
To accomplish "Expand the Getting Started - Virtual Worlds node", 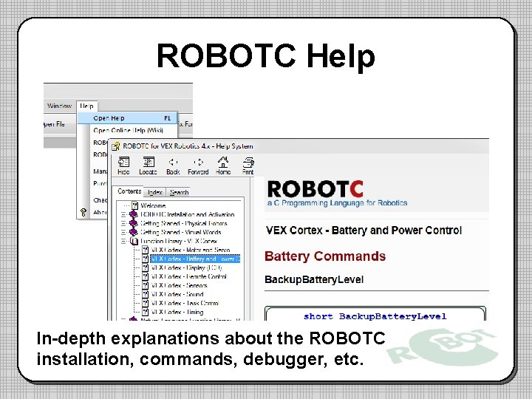I will 123,232.
